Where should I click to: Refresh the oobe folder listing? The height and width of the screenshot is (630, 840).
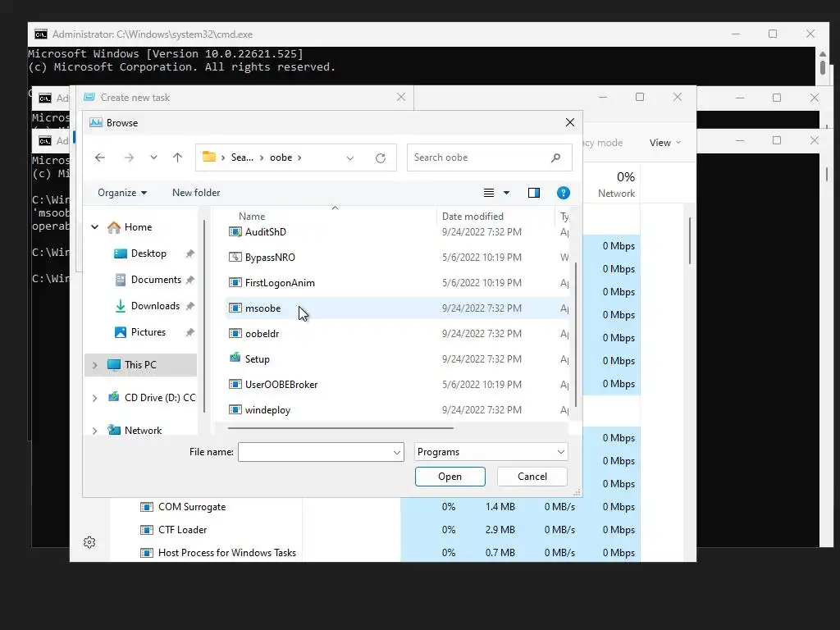click(381, 158)
